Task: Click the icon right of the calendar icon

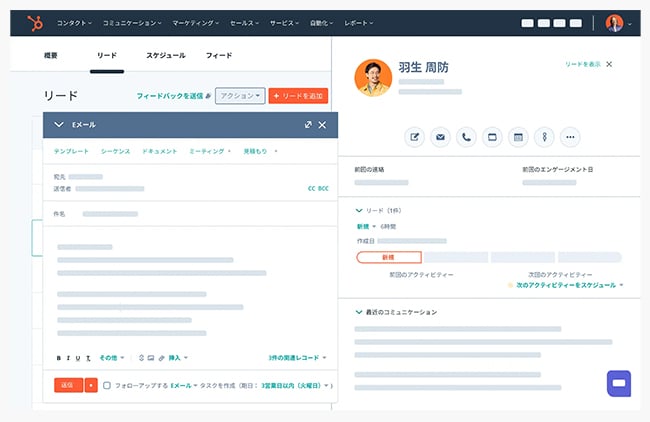Action: [x=544, y=137]
